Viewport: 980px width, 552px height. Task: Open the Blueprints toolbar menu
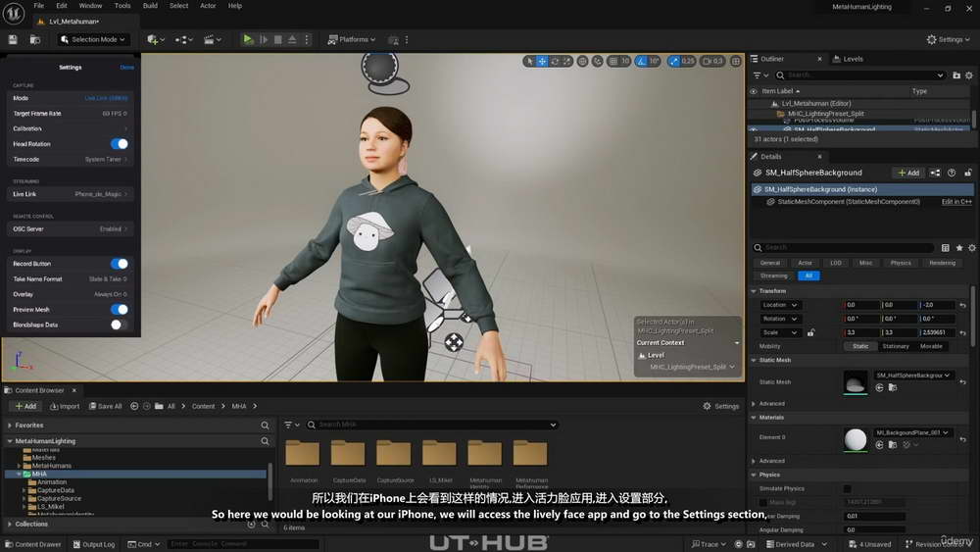[x=183, y=39]
